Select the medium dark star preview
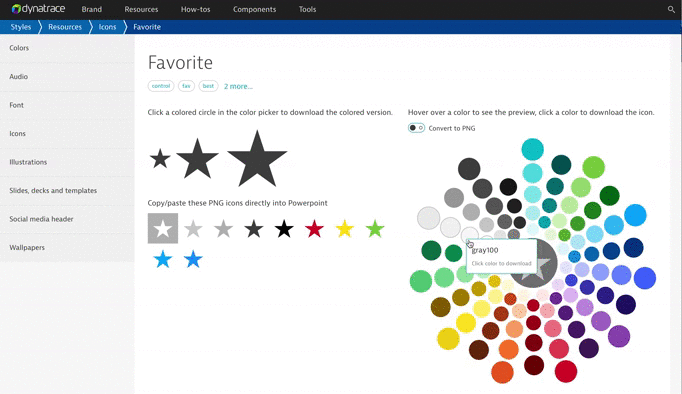Screen dimensions: 682x394 pos(197,158)
